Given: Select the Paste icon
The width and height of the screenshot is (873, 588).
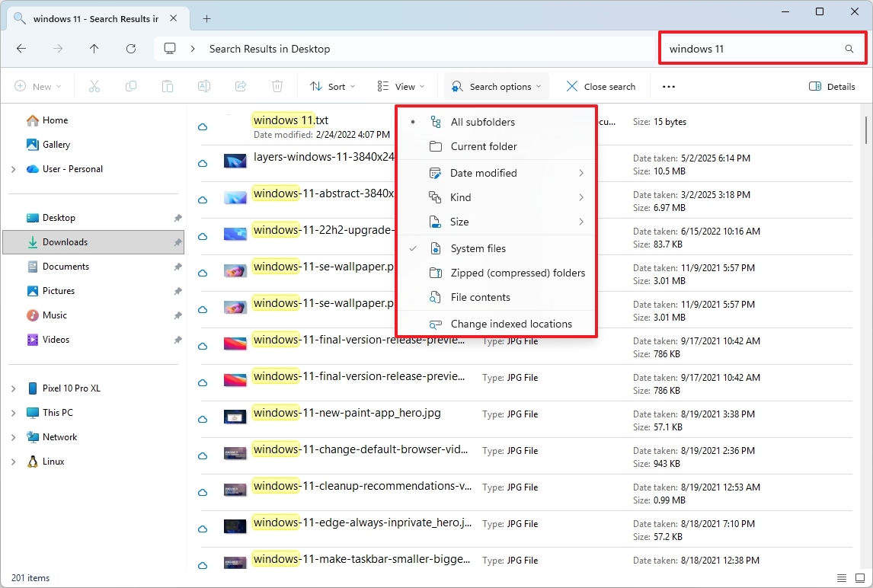Looking at the screenshot, I should point(167,86).
